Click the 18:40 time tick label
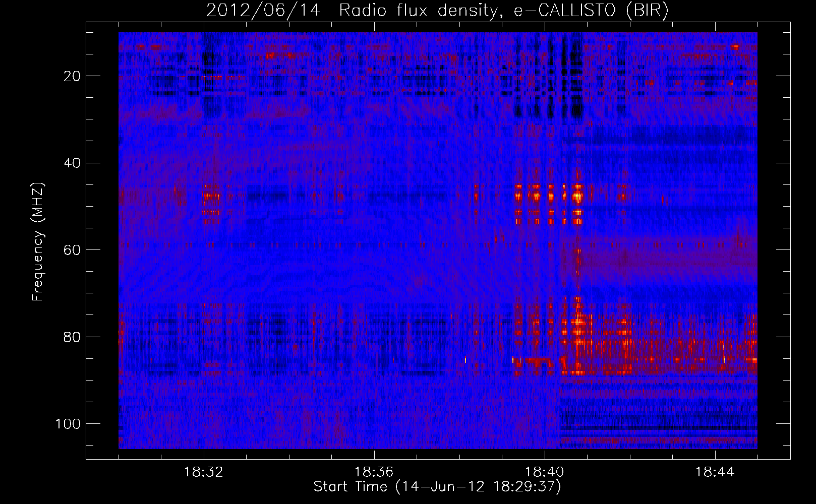 [545, 472]
